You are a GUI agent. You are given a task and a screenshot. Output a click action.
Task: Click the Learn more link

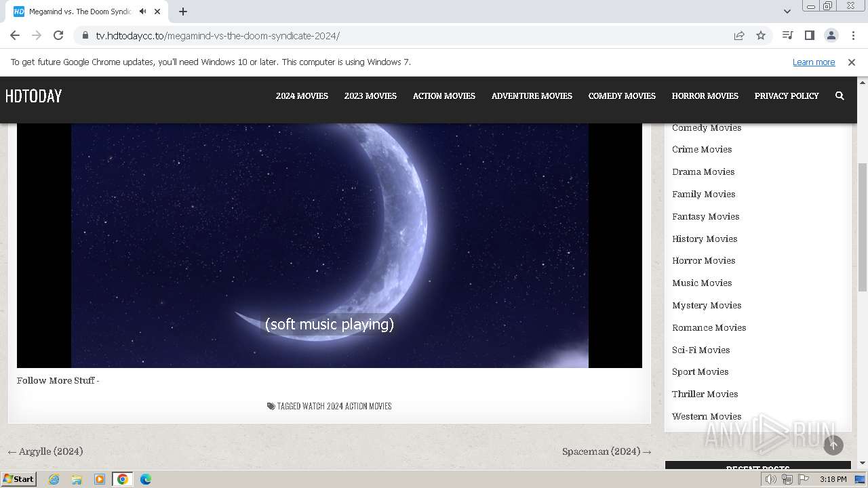point(814,62)
